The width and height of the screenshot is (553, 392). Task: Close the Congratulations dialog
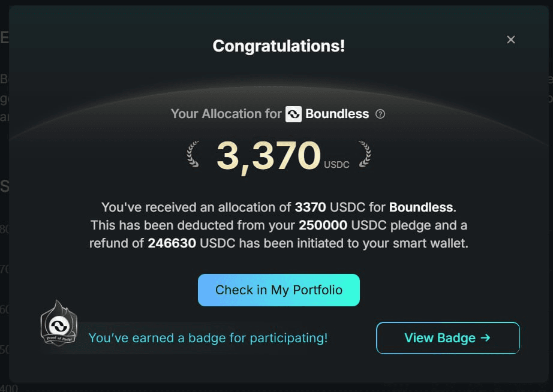(x=510, y=40)
